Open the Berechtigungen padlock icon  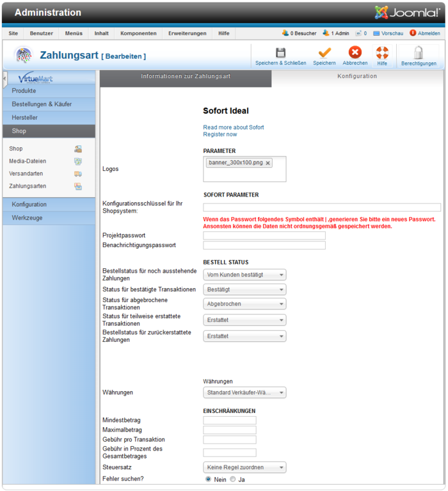(x=419, y=52)
